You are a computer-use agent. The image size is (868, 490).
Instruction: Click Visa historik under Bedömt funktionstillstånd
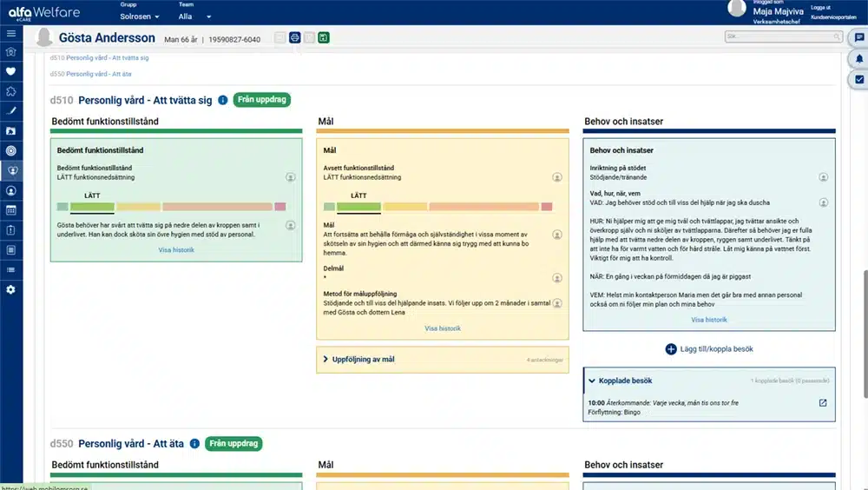click(176, 250)
